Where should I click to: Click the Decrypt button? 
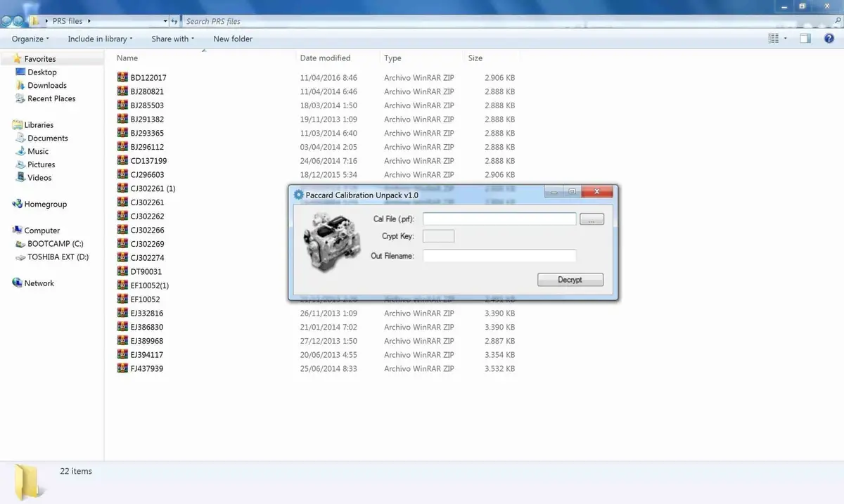tap(570, 280)
